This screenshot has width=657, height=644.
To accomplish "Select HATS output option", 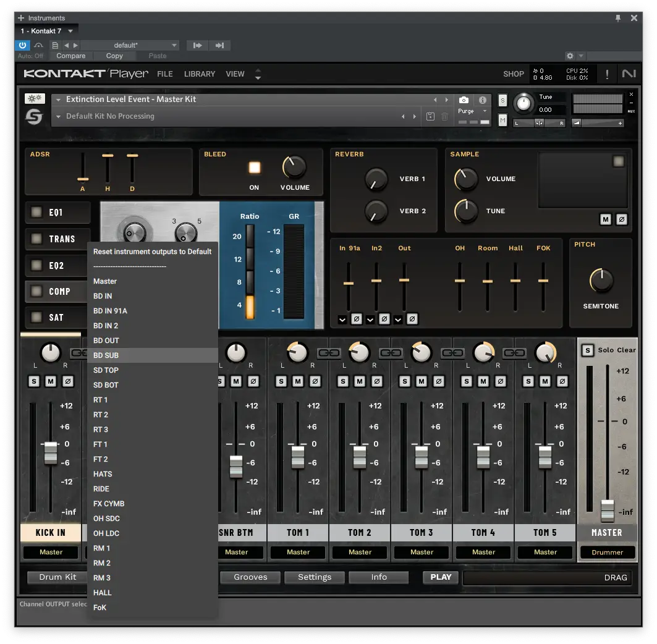I will coord(153,474).
